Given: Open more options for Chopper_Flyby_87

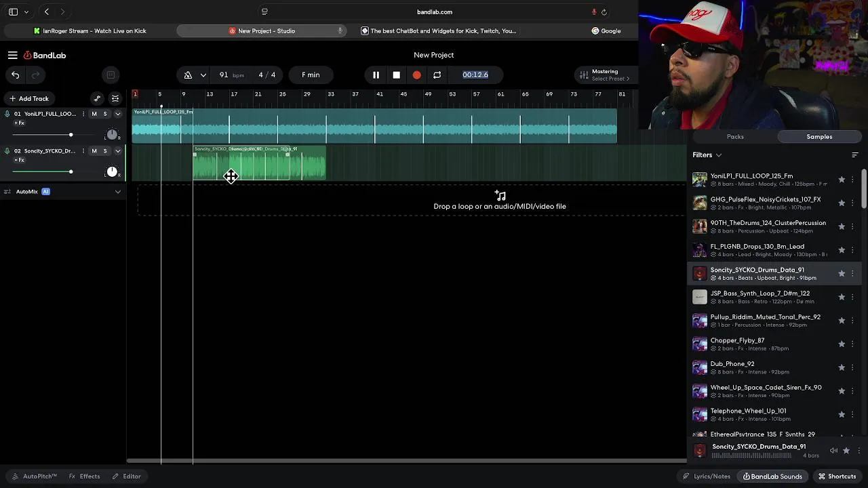Looking at the screenshot, I should click(852, 344).
